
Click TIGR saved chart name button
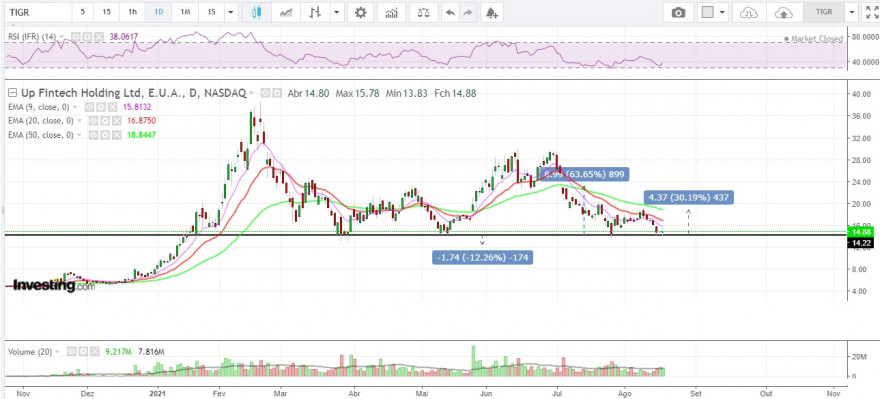(x=824, y=12)
